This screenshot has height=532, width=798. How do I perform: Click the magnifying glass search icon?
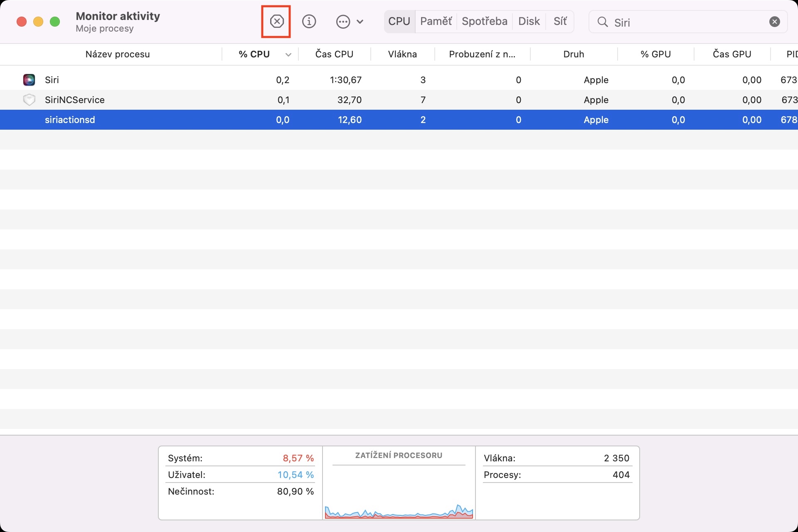click(x=602, y=22)
